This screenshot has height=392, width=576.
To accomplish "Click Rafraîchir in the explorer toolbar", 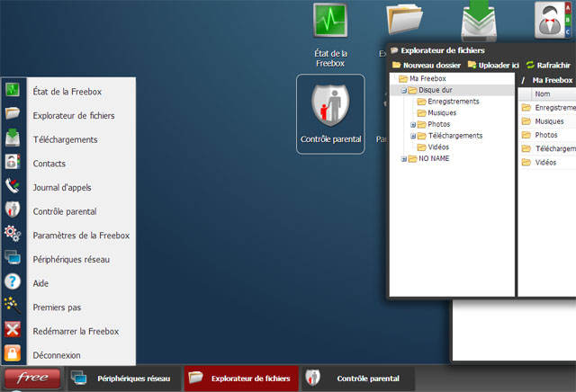I will point(548,65).
